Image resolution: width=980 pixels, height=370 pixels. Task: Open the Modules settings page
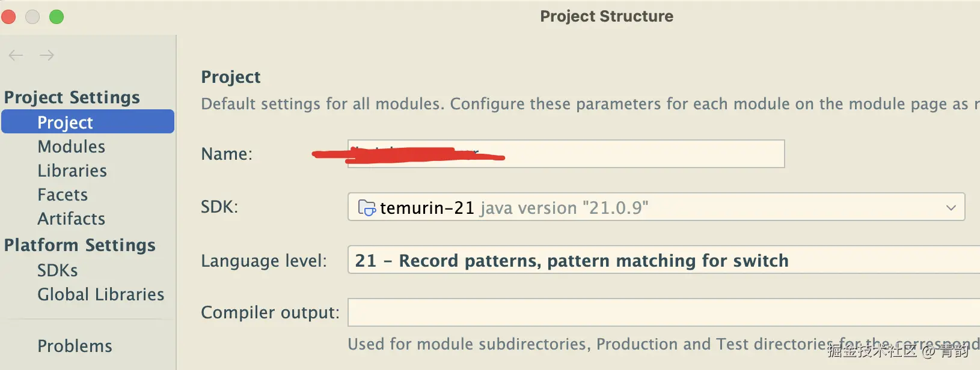[x=71, y=147]
